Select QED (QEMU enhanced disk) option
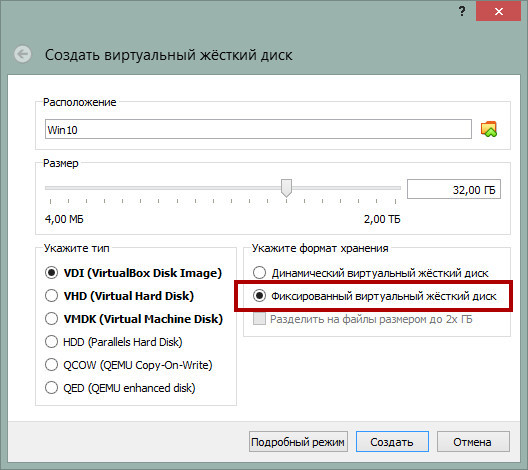Image resolution: width=528 pixels, height=470 pixels. [52, 388]
